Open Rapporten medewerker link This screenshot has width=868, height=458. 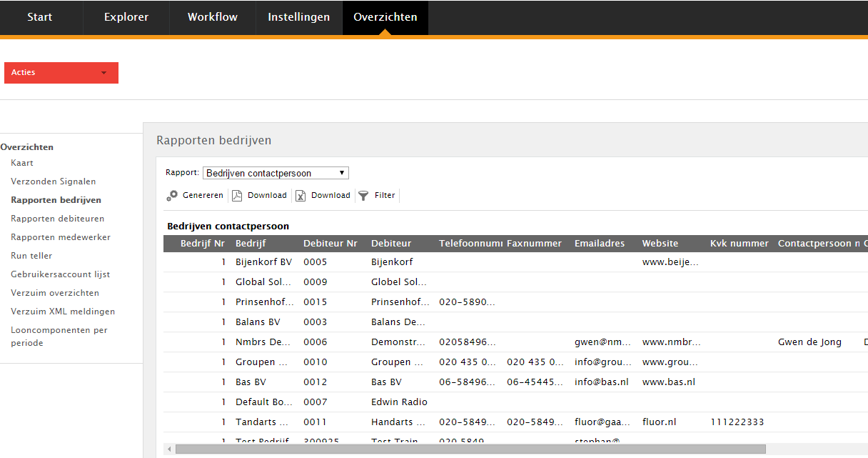coord(61,237)
